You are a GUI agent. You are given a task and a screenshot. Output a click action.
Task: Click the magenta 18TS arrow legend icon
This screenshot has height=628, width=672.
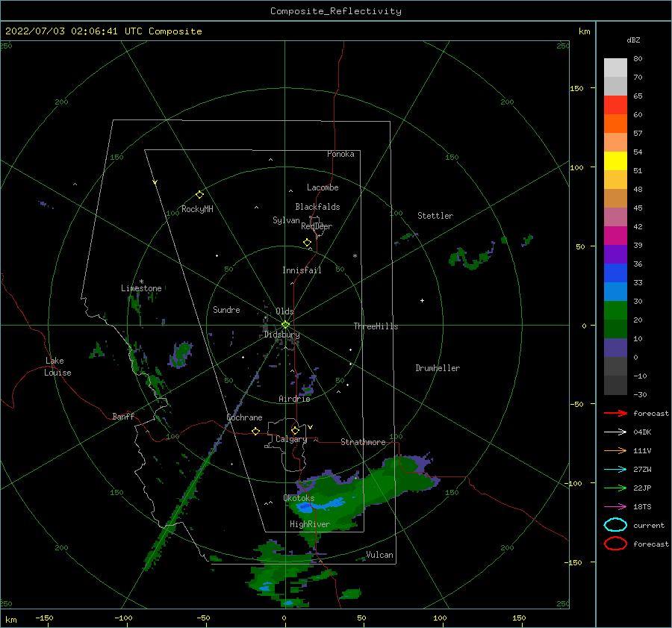[x=615, y=507]
